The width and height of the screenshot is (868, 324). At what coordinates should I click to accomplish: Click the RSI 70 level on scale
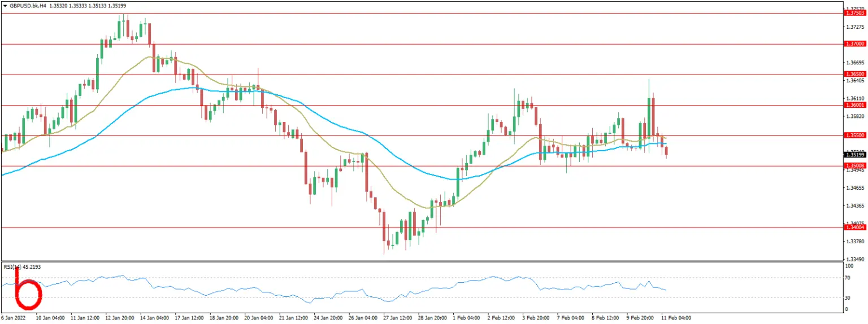[x=848, y=278]
